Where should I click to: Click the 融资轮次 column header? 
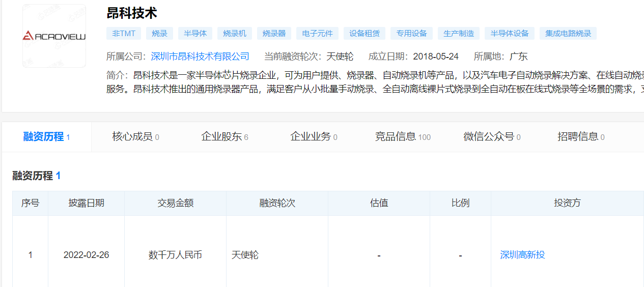point(277,203)
